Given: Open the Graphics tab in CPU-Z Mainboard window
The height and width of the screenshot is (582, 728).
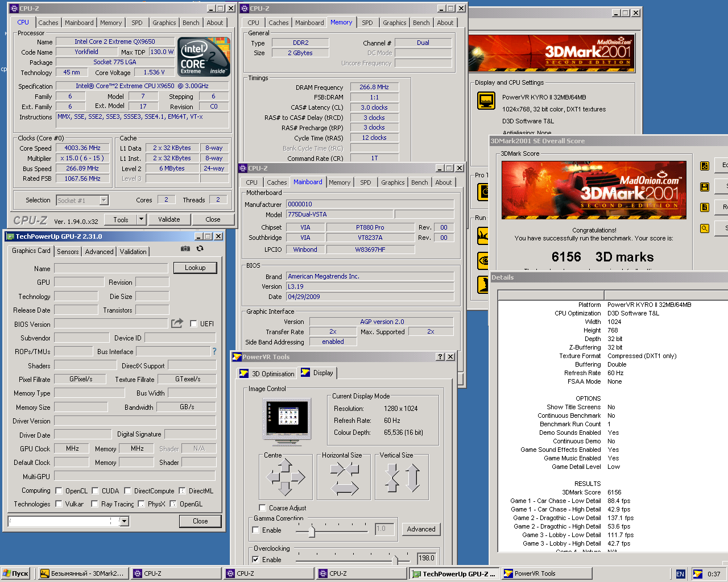Looking at the screenshot, I should click(393, 182).
